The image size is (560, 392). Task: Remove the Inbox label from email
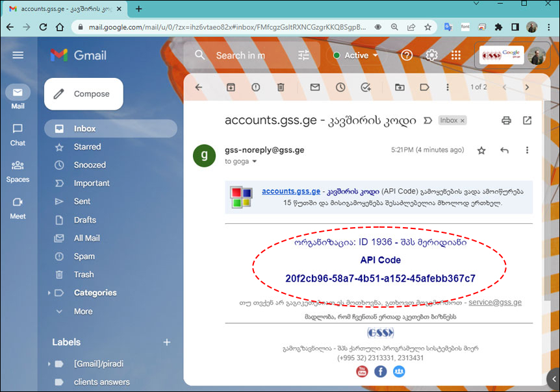coord(463,121)
